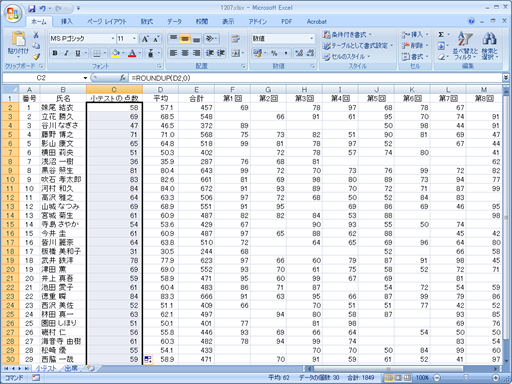Click the Auto Fill Options smart tag
Screen dimensions: 512x384
tap(148, 359)
